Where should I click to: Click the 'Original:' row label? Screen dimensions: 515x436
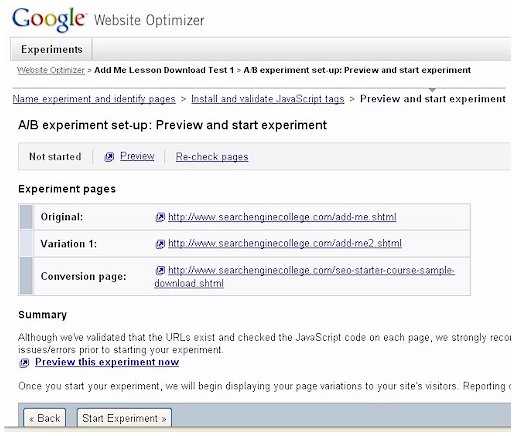pos(62,217)
